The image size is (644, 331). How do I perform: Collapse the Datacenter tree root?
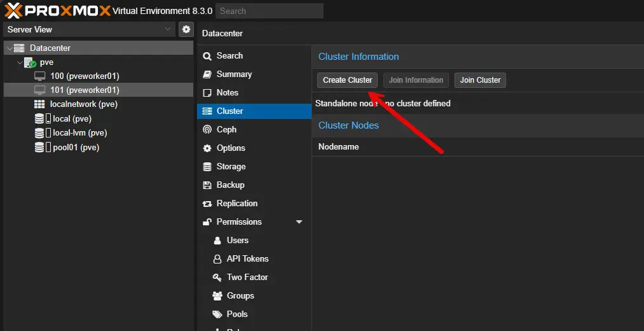[x=8, y=48]
